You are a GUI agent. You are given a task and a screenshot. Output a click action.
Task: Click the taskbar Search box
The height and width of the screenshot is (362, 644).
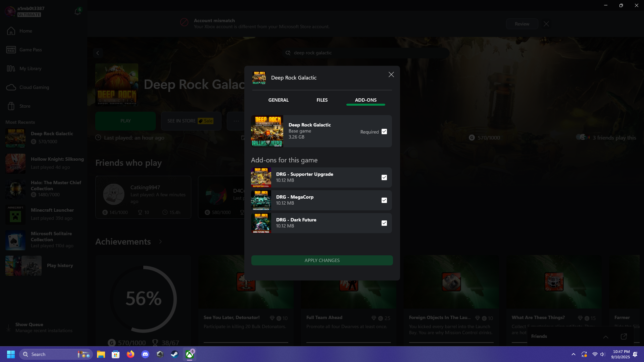click(56, 354)
